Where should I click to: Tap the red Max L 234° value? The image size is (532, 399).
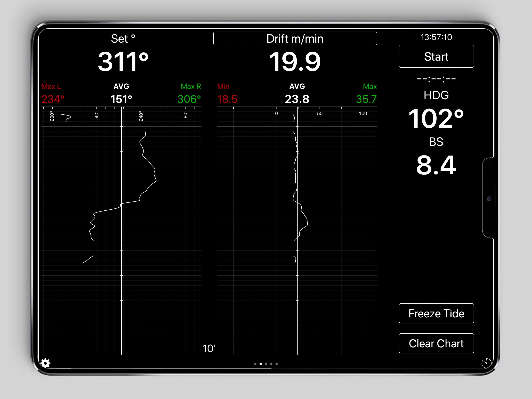pyautogui.click(x=53, y=99)
